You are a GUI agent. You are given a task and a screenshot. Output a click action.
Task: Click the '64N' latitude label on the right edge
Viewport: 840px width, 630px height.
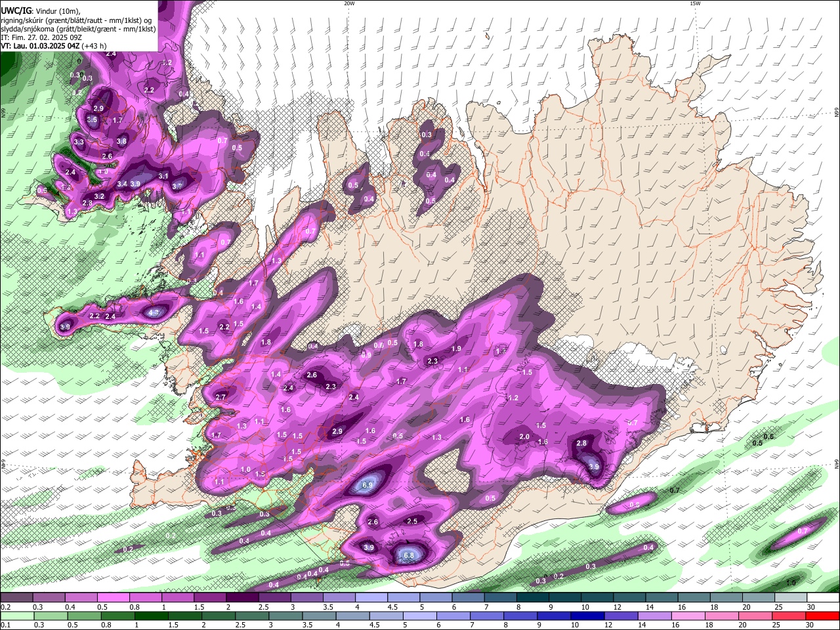click(837, 464)
